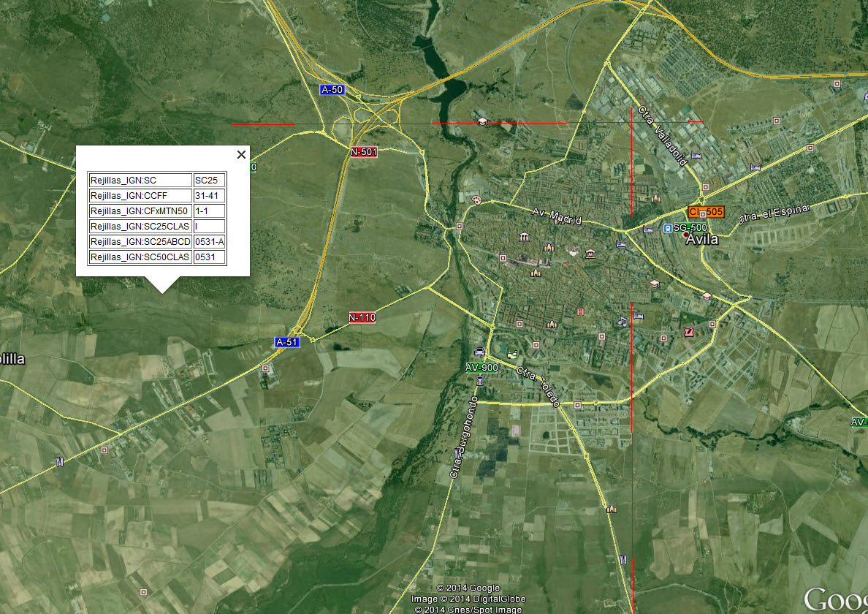The width and height of the screenshot is (868, 614).
Task: Close the Rejillas_IGN info balloon
Action: tap(241, 154)
